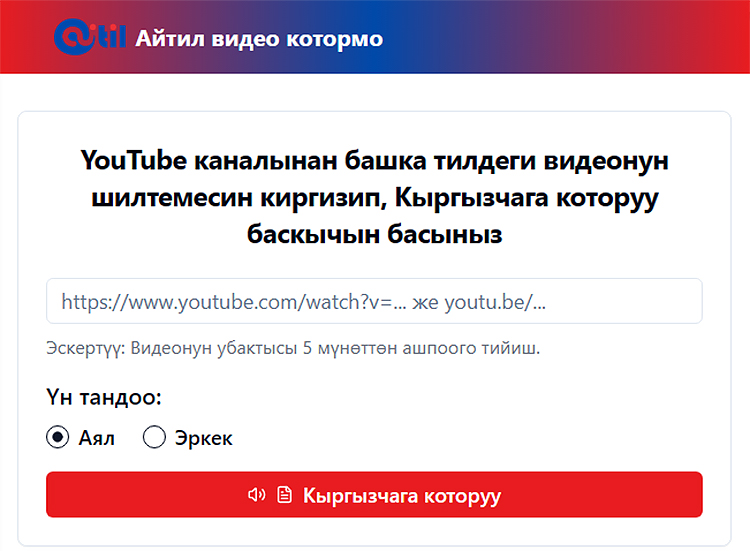Screen dimensions: 750x551
Task: Click the empty right side of the header bar
Action: pos(600,38)
